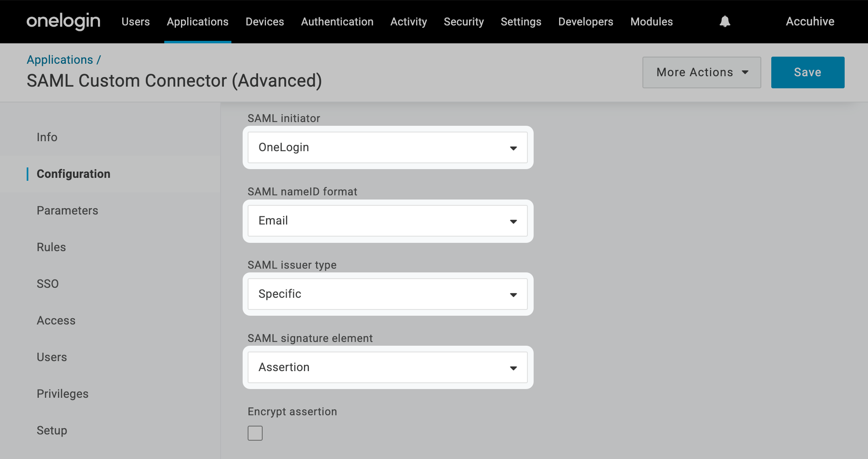
Task: Open the SAML issuer type dropdown
Action: click(387, 294)
